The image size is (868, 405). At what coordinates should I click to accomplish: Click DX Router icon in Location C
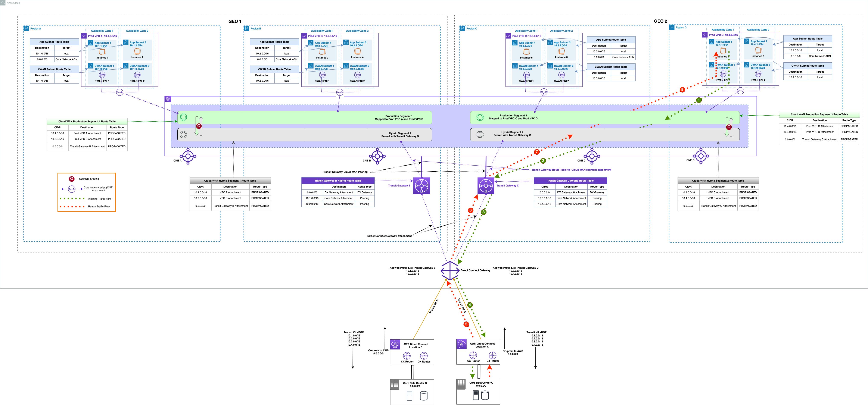click(x=492, y=355)
